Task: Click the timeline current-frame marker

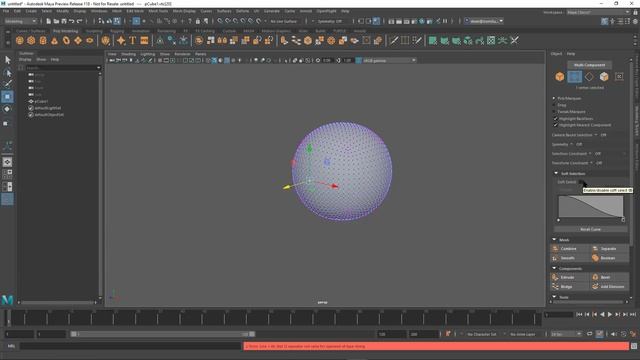Action: 8,318
